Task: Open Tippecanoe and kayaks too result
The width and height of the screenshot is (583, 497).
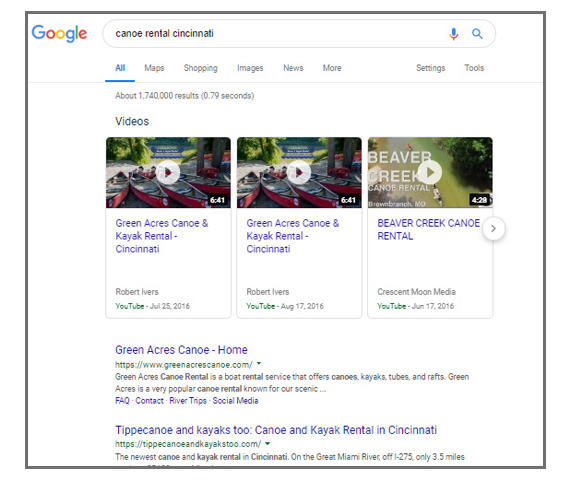Action: [x=276, y=430]
